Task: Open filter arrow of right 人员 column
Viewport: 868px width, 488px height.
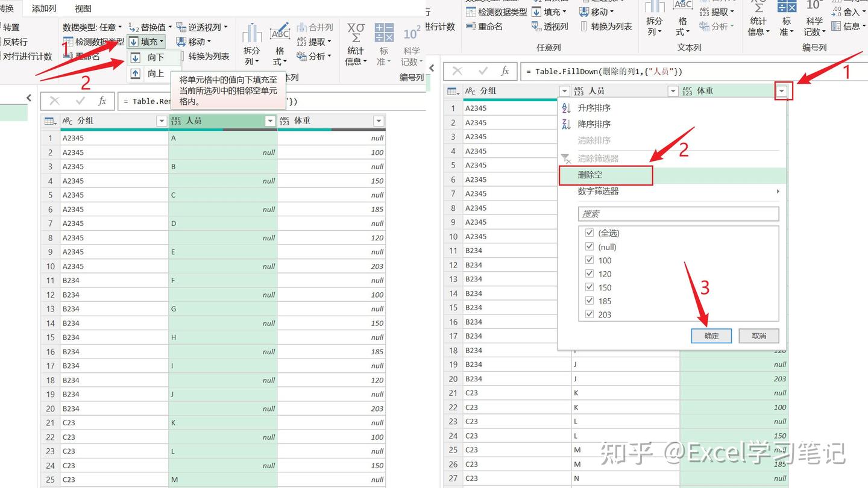Action: 673,91
